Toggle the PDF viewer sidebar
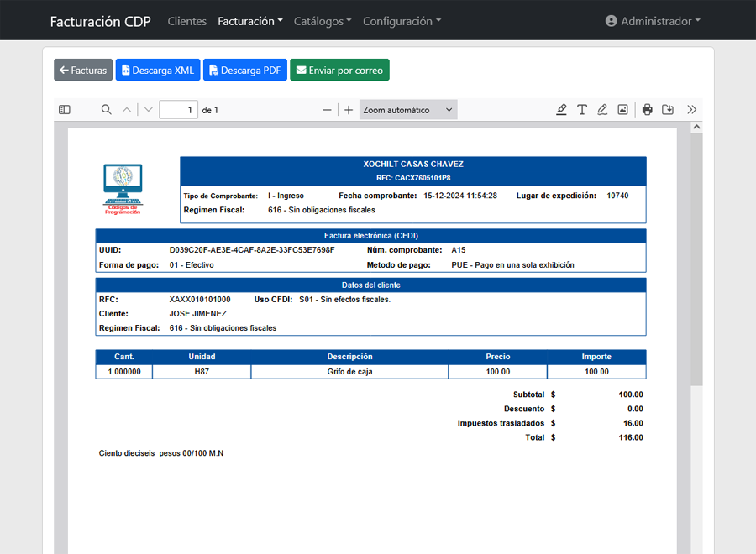756x554 pixels. [65, 110]
